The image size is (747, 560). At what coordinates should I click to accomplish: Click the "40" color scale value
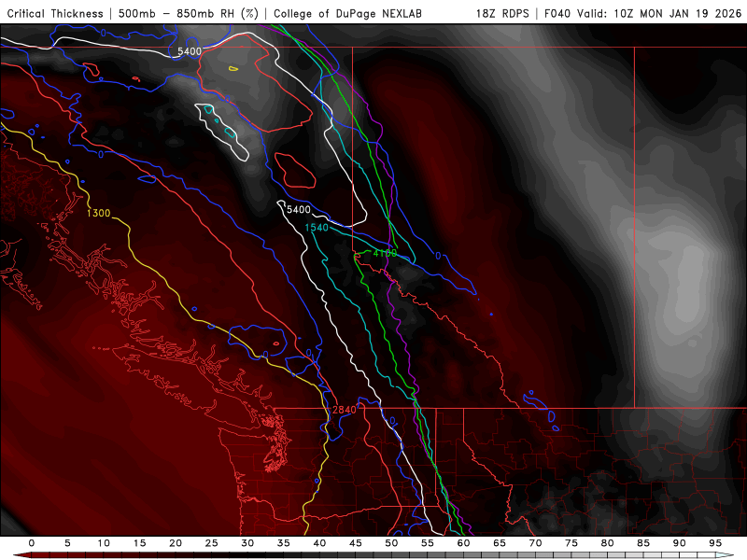click(319, 543)
